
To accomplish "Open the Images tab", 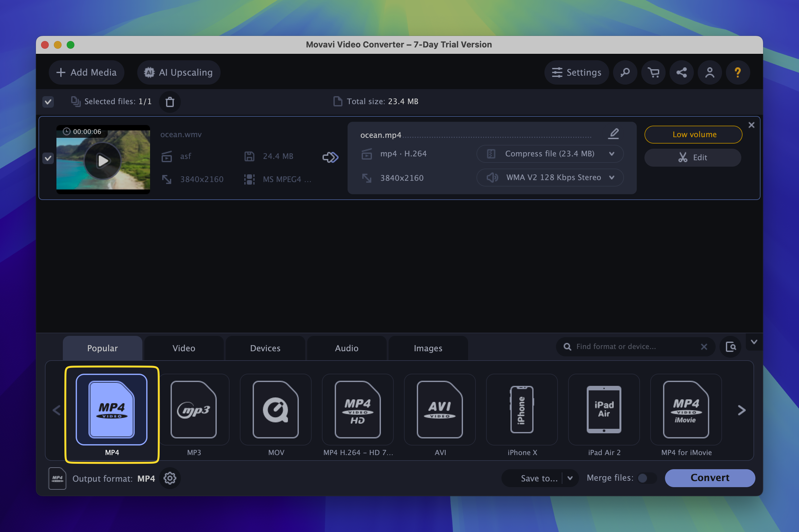I will coord(428,348).
